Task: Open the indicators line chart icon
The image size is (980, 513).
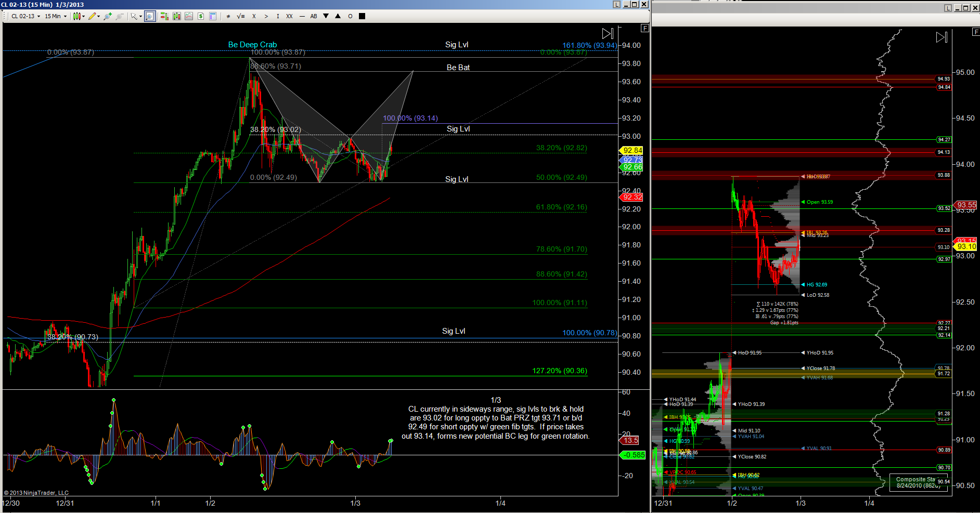Action: [188, 16]
